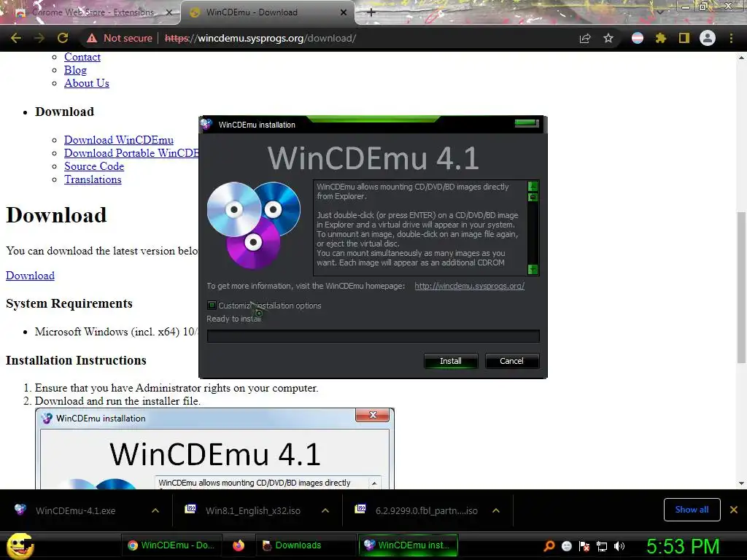This screenshot has width=747, height=560.
Task: Click WinCDEmu-4.1.exe file name in downloads bar
Action: pyautogui.click(x=75, y=510)
